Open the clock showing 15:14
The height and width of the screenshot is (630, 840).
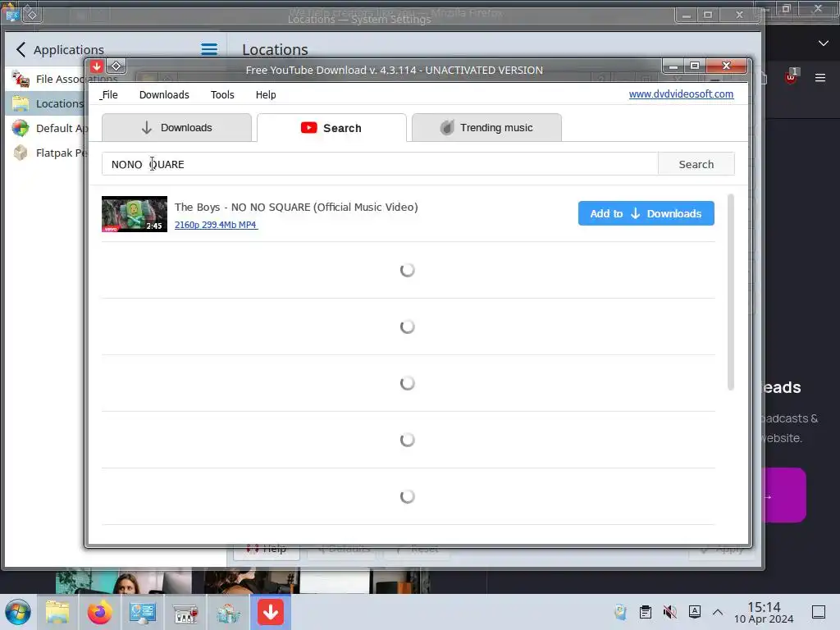[x=764, y=612]
